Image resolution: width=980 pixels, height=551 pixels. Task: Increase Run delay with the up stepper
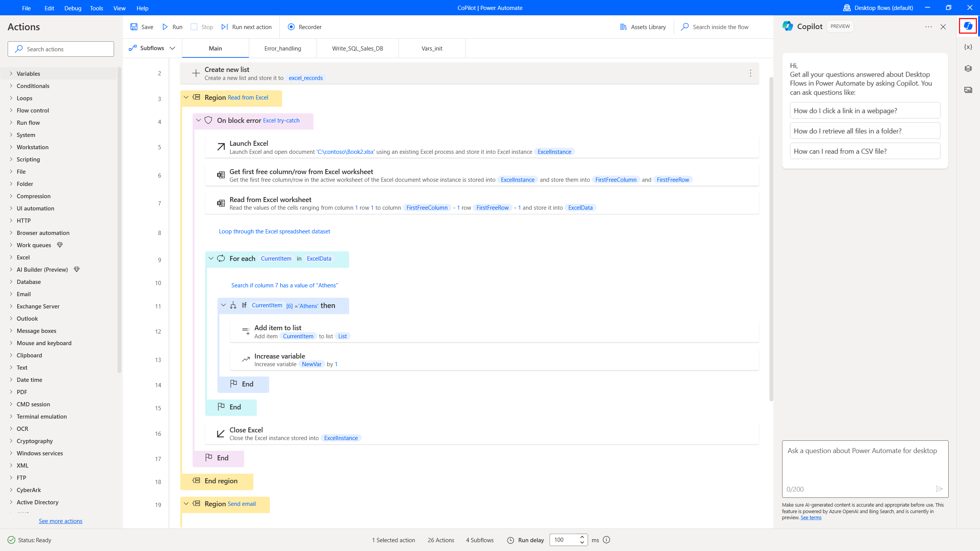[581, 537]
